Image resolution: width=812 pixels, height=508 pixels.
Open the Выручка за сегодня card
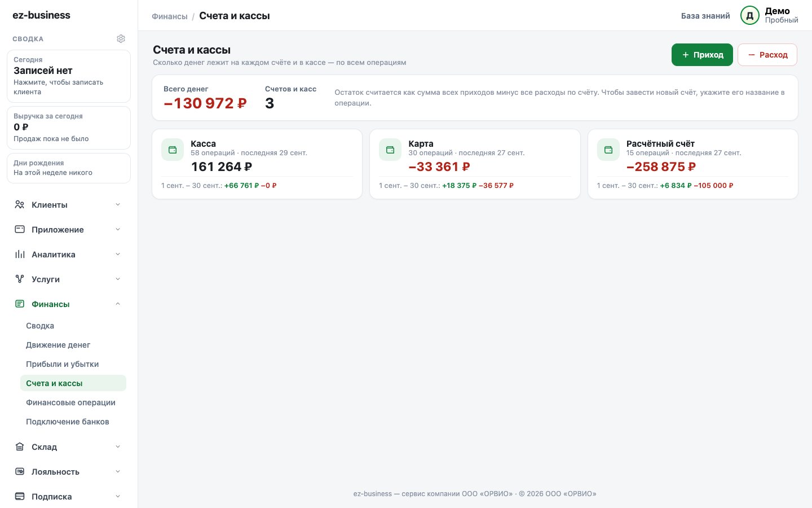click(x=69, y=128)
